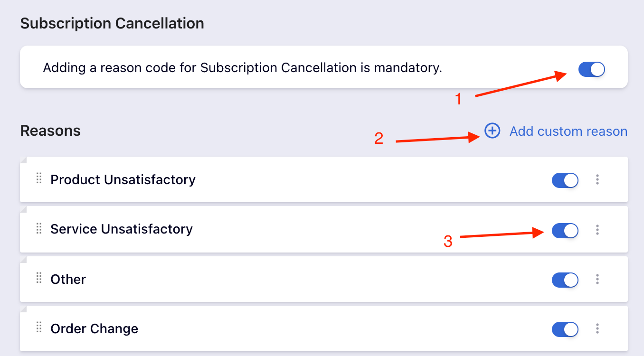This screenshot has width=644, height=356.
Task: Open the three-dot menu for Other reason
Action: [x=597, y=279]
